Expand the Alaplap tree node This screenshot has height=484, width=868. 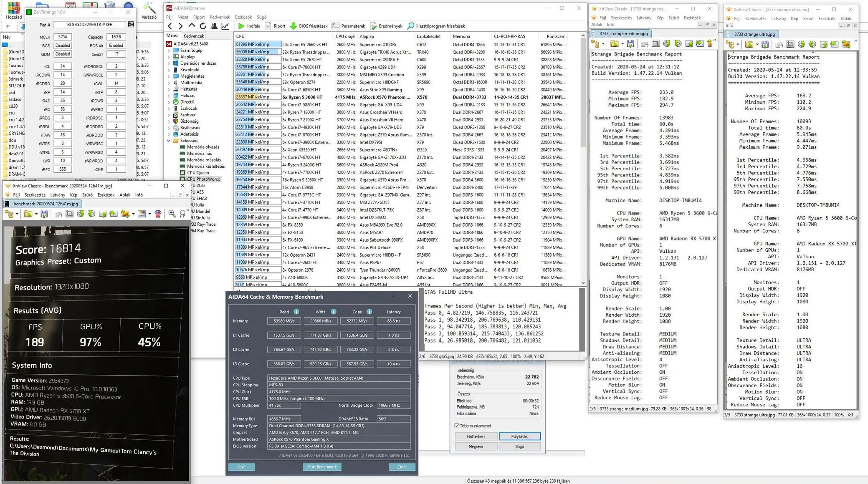click(169, 57)
